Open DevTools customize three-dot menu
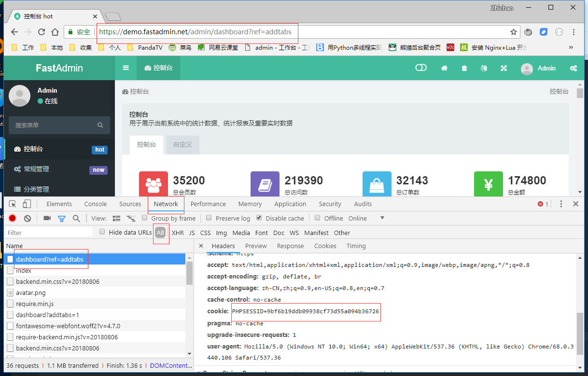 click(561, 204)
